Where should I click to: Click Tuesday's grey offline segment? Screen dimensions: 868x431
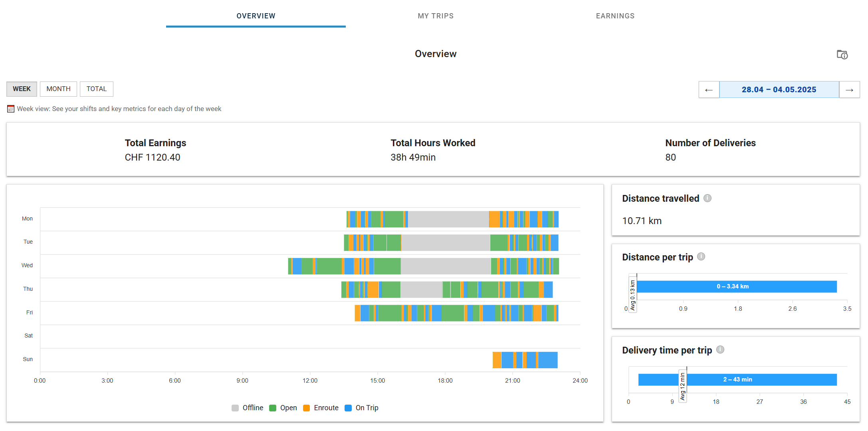(x=446, y=243)
